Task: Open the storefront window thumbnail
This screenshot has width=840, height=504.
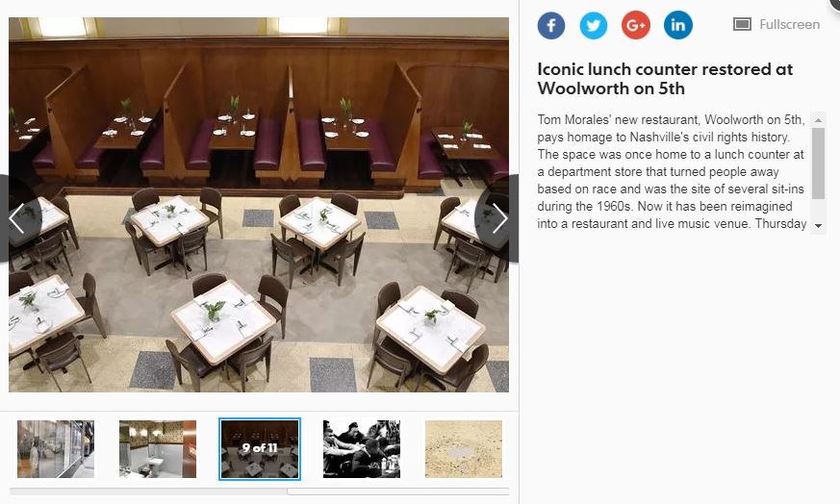Action: click(56, 449)
